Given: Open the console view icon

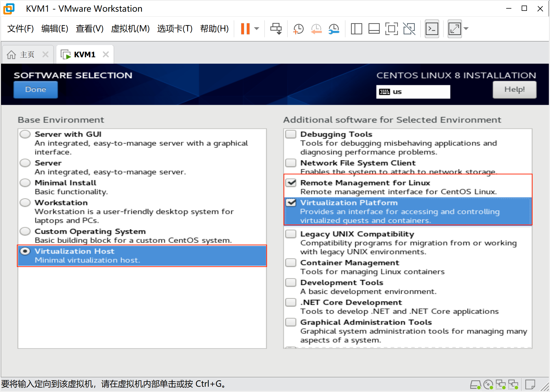Looking at the screenshot, I should pyautogui.click(x=432, y=29).
